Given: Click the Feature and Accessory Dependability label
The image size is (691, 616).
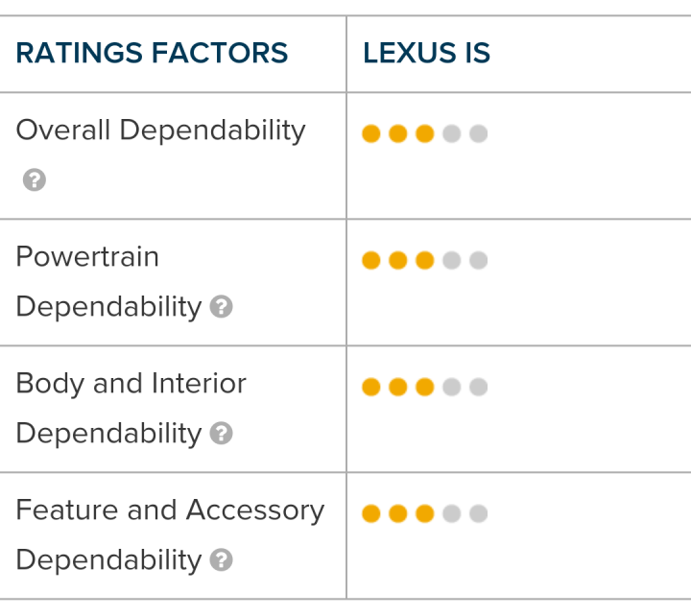Looking at the screenshot, I should pyautogui.click(x=170, y=535).
